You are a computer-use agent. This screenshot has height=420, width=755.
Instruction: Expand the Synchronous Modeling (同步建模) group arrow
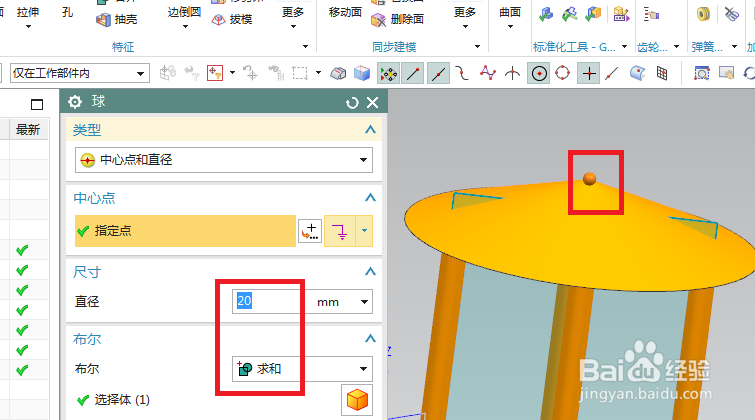tap(477, 47)
